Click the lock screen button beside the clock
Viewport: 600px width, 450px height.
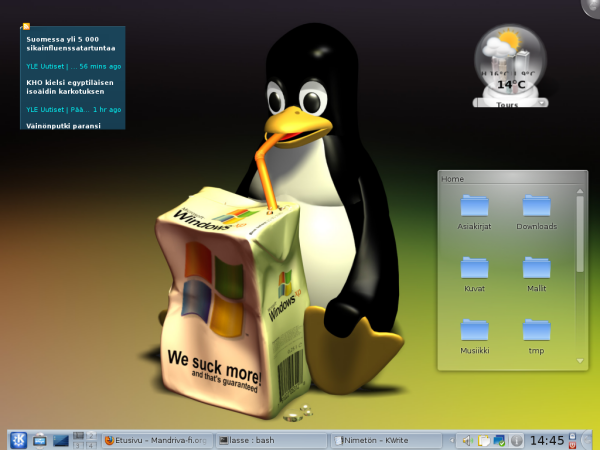[x=572, y=436]
